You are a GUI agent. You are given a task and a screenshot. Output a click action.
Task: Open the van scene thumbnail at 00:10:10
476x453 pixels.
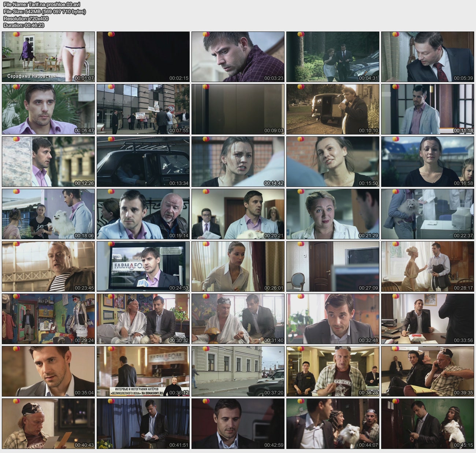tap(332, 109)
